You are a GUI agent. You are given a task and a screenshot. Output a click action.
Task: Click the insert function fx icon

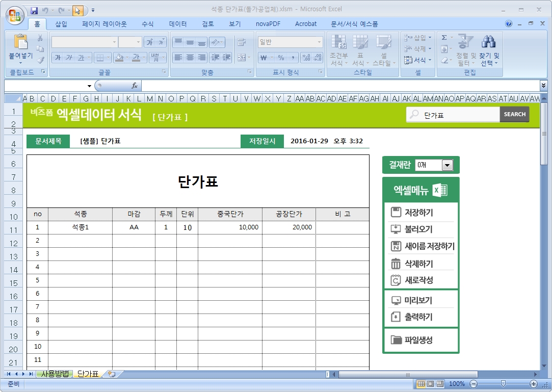(x=135, y=86)
